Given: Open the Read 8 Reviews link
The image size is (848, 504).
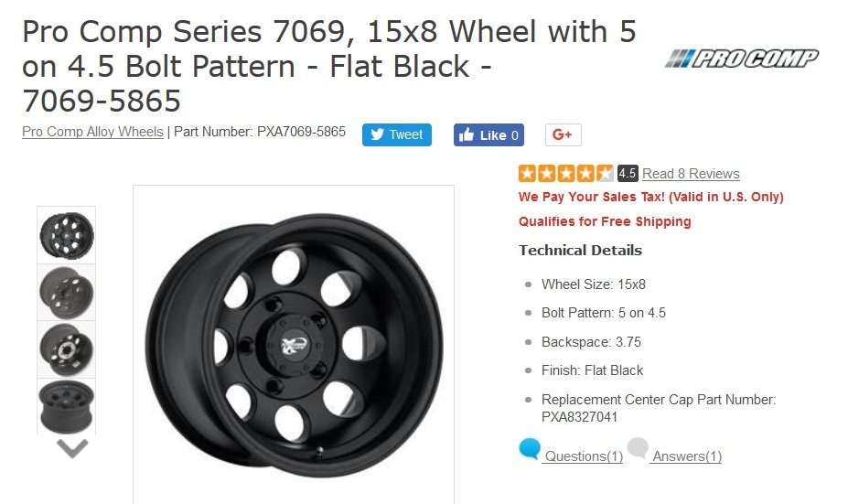Looking at the screenshot, I should tap(691, 174).
